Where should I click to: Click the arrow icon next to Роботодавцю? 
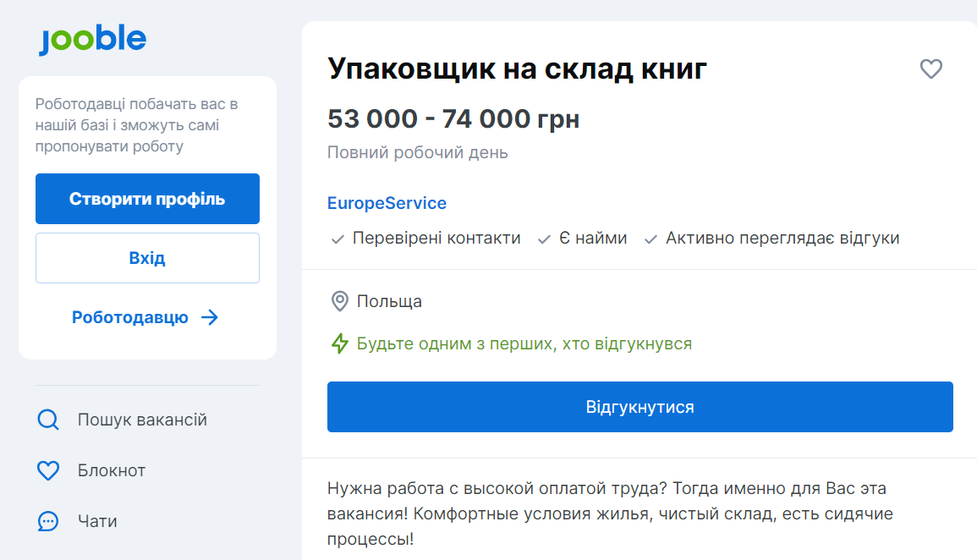[211, 317]
